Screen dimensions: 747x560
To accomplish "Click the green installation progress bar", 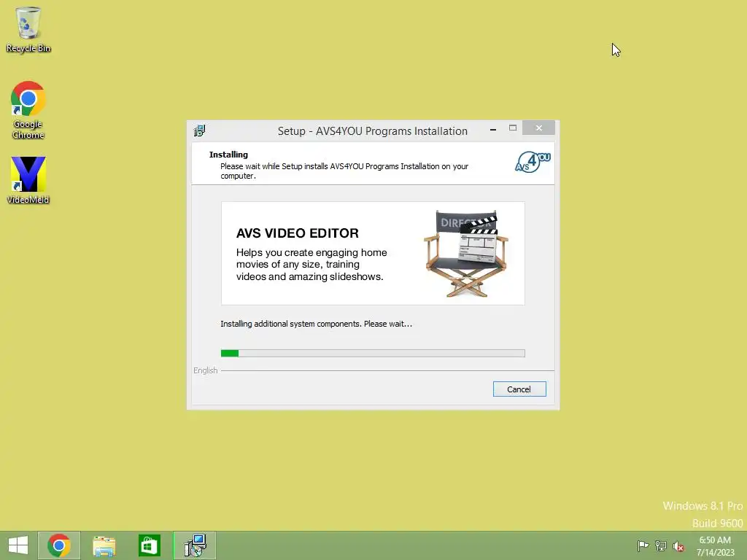I will [x=373, y=354].
